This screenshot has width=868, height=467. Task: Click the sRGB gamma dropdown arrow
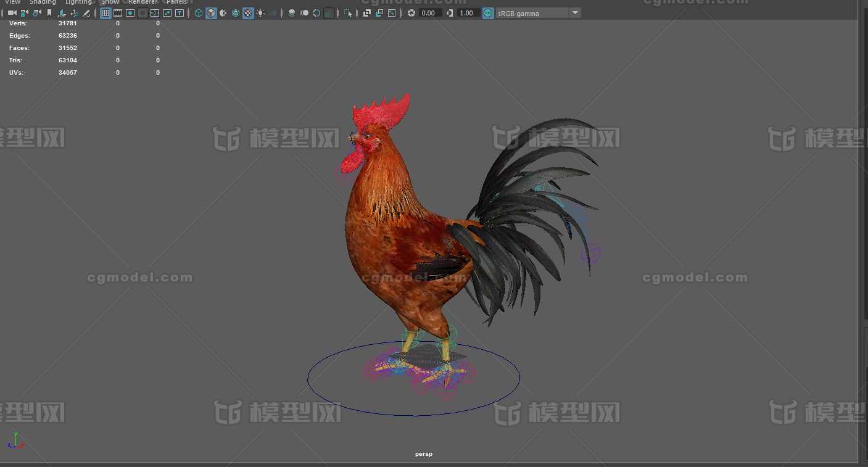pos(575,13)
